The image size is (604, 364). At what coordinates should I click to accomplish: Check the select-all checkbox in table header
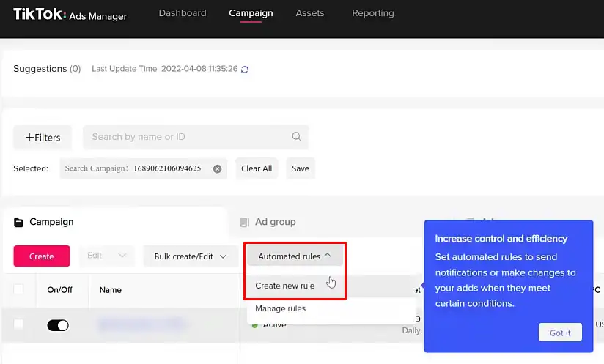coord(18,289)
